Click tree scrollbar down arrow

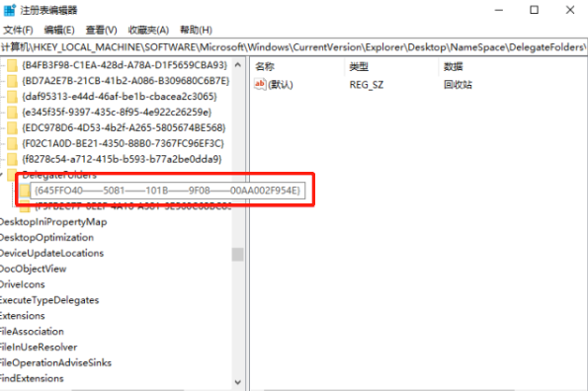pyautogui.click(x=238, y=382)
